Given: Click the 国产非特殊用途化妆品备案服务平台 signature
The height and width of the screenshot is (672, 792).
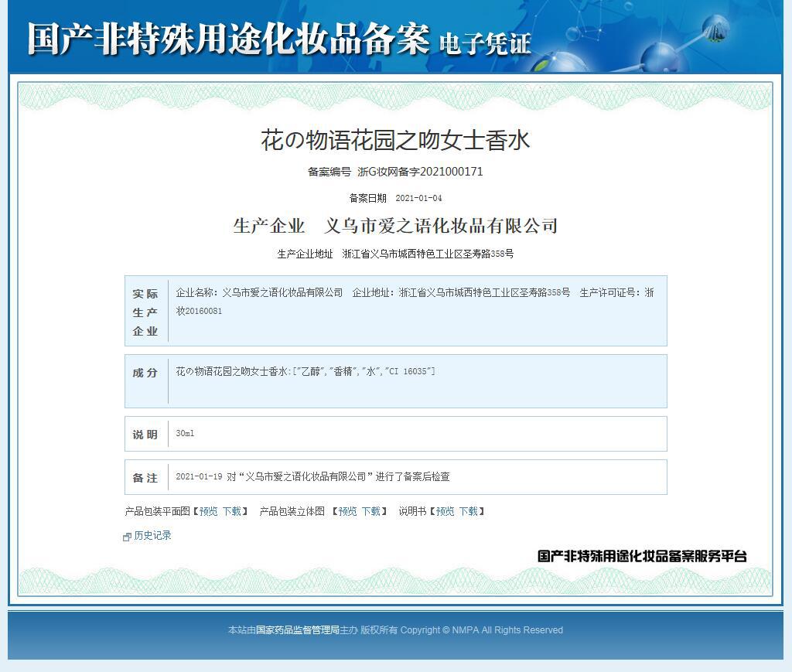Looking at the screenshot, I should 642,556.
